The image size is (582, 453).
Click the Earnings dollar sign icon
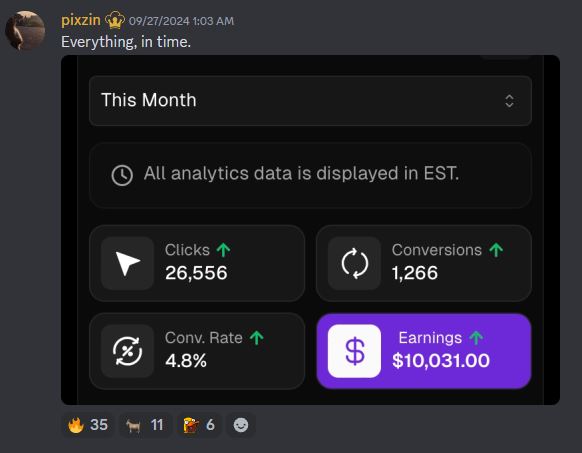[x=354, y=351]
